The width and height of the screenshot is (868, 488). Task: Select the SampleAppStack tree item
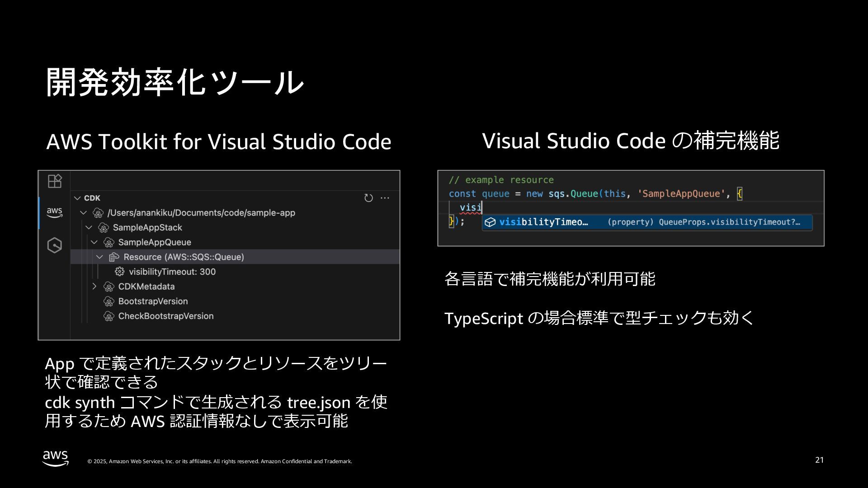click(x=235, y=227)
